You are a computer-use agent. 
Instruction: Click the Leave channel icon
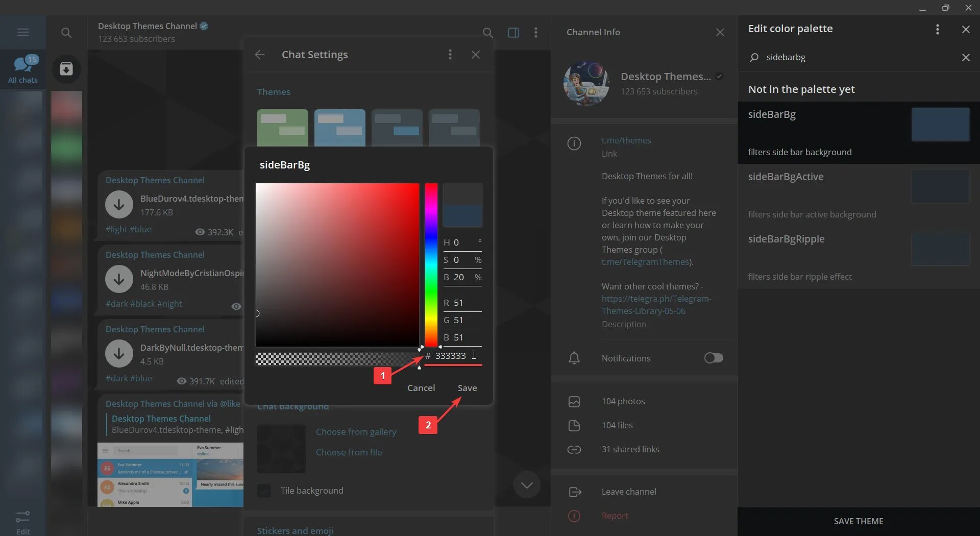575,492
